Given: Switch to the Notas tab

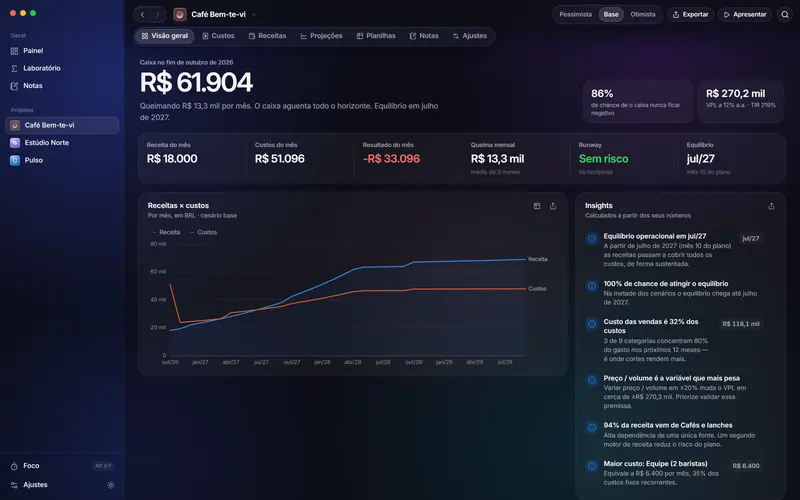Looking at the screenshot, I should [424, 36].
